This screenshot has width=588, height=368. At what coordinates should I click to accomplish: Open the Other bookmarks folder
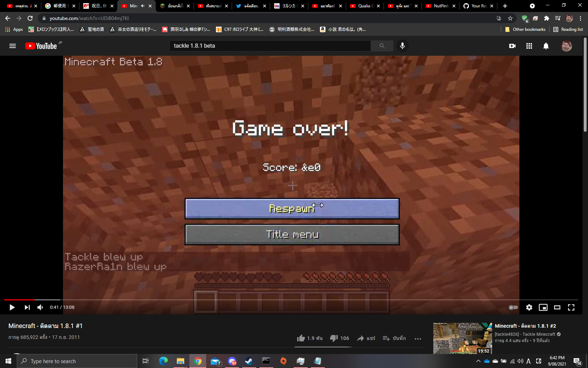(x=525, y=29)
